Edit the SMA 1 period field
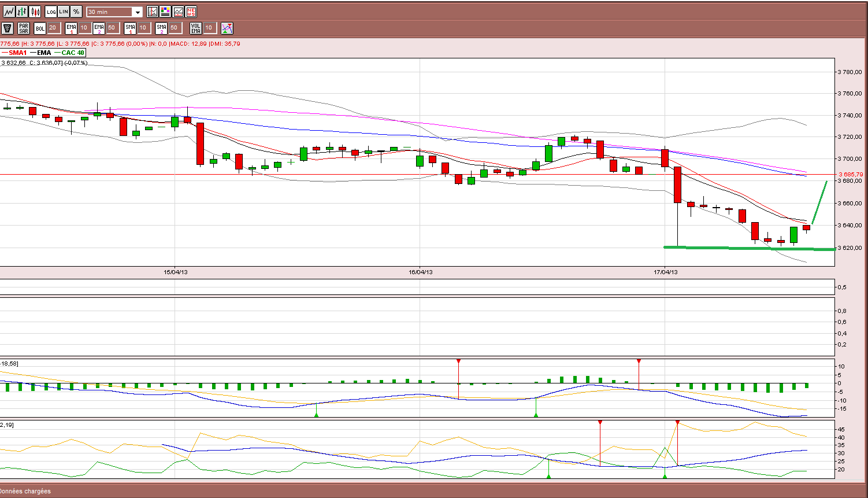Screen dimensions: 868x498 (x=143, y=28)
